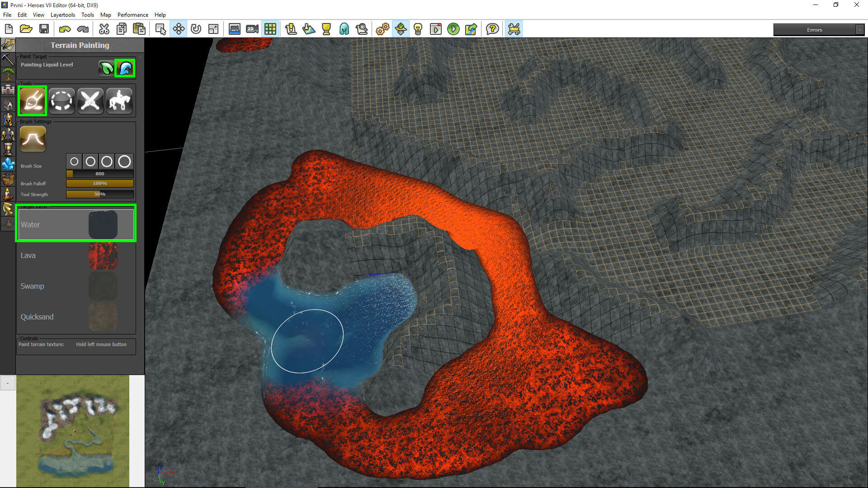
Task: Open the scroll with exclamation icon
Action: (x=291, y=29)
